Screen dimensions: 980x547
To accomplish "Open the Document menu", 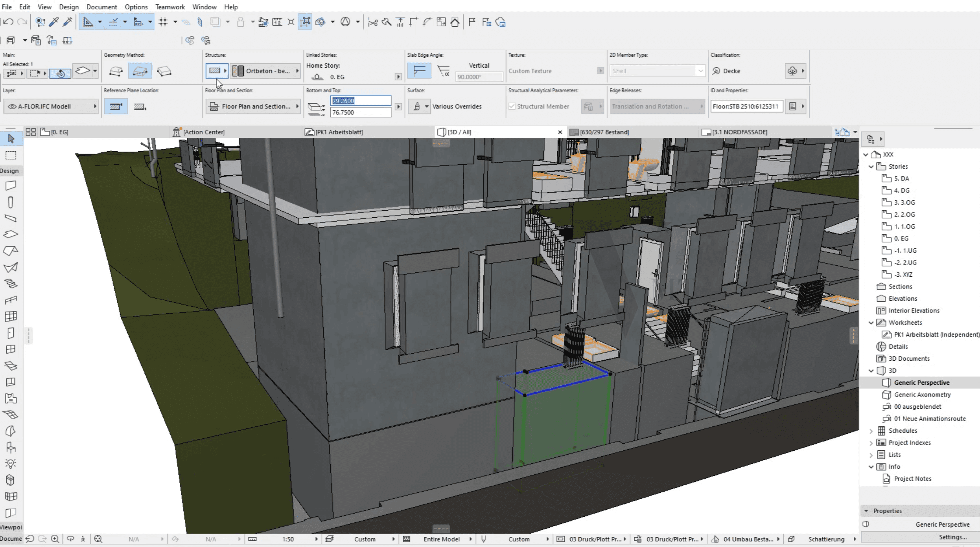I will tap(101, 7).
